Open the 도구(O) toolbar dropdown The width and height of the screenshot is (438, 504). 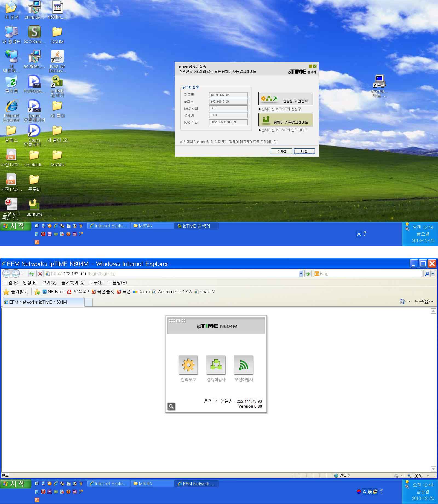point(424,302)
